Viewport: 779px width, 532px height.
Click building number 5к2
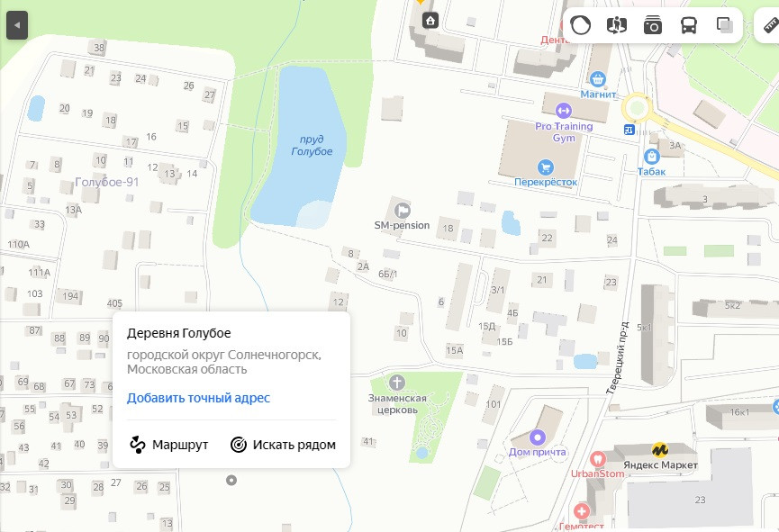point(732,305)
